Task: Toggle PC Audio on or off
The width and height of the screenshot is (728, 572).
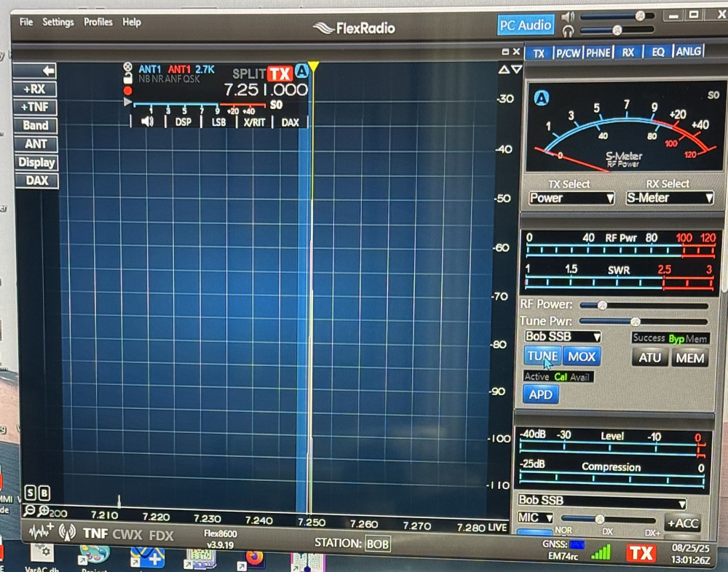Action: point(526,25)
